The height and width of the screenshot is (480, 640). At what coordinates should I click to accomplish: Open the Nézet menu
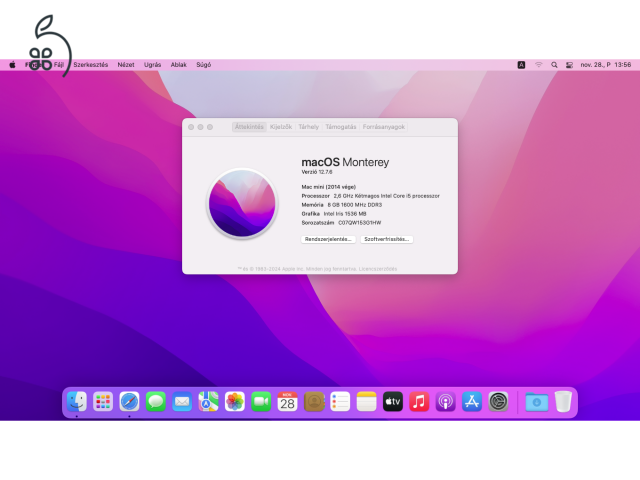126,64
